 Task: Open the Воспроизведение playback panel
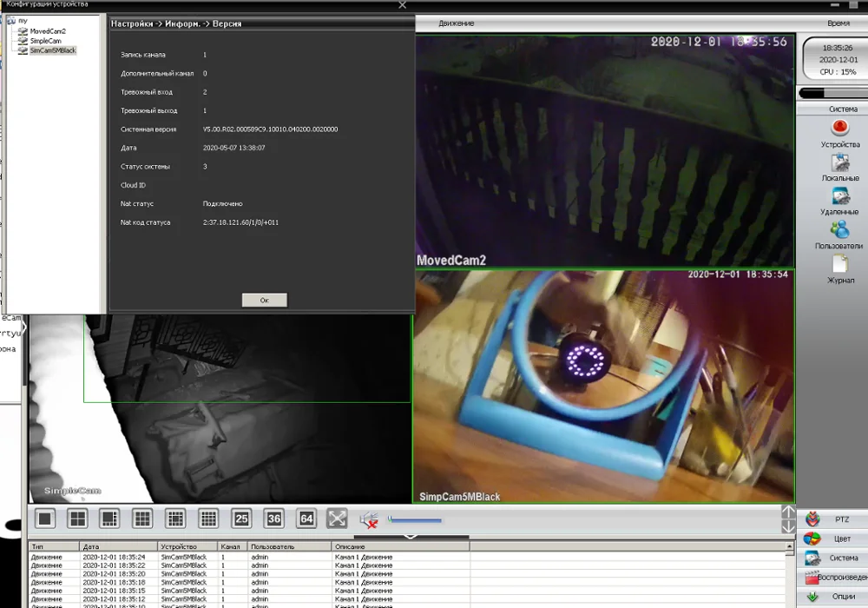coord(833,577)
